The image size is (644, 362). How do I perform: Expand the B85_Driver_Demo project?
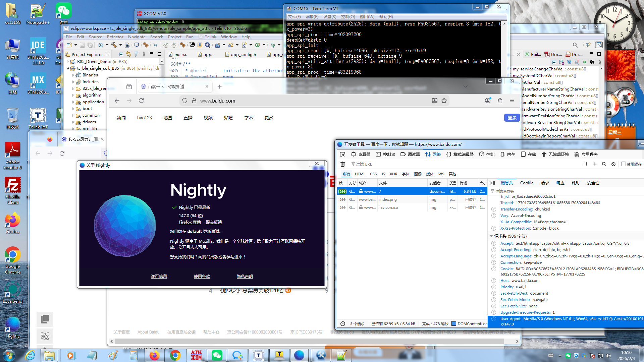(x=68, y=62)
